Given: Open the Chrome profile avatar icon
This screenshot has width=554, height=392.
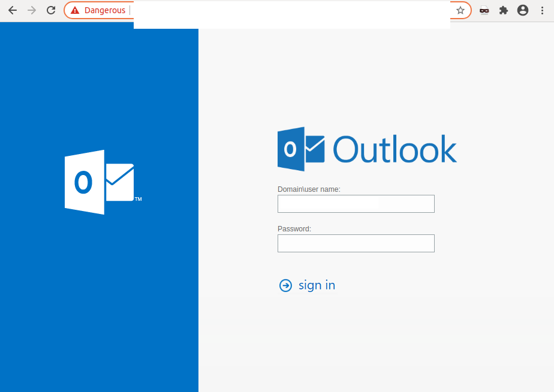Looking at the screenshot, I should click(522, 10).
